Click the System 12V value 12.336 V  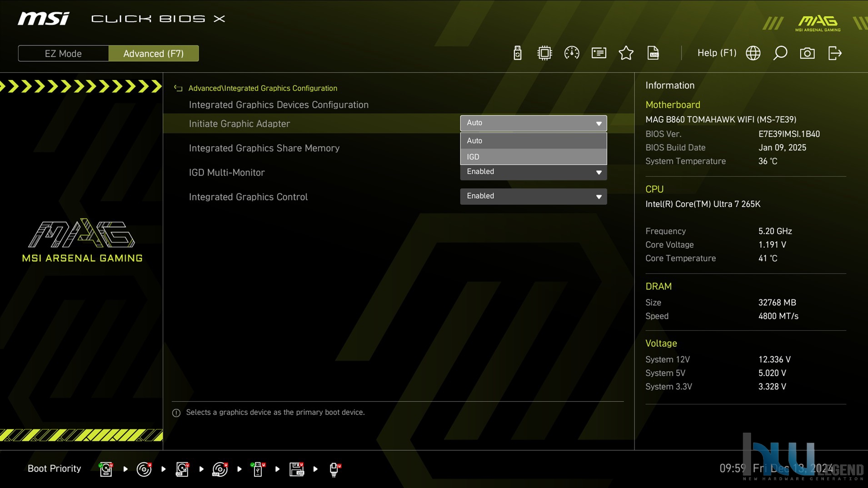coord(774,359)
